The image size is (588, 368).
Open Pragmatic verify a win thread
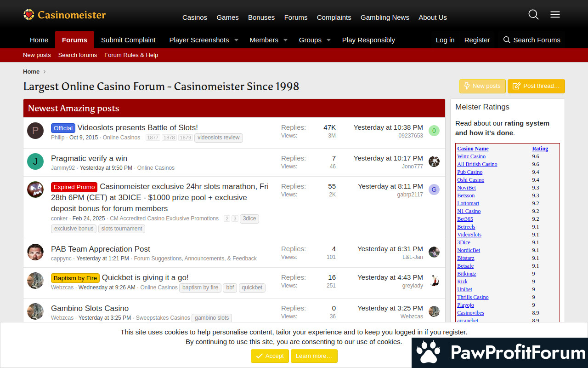pyautogui.click(x=89, y=159)
